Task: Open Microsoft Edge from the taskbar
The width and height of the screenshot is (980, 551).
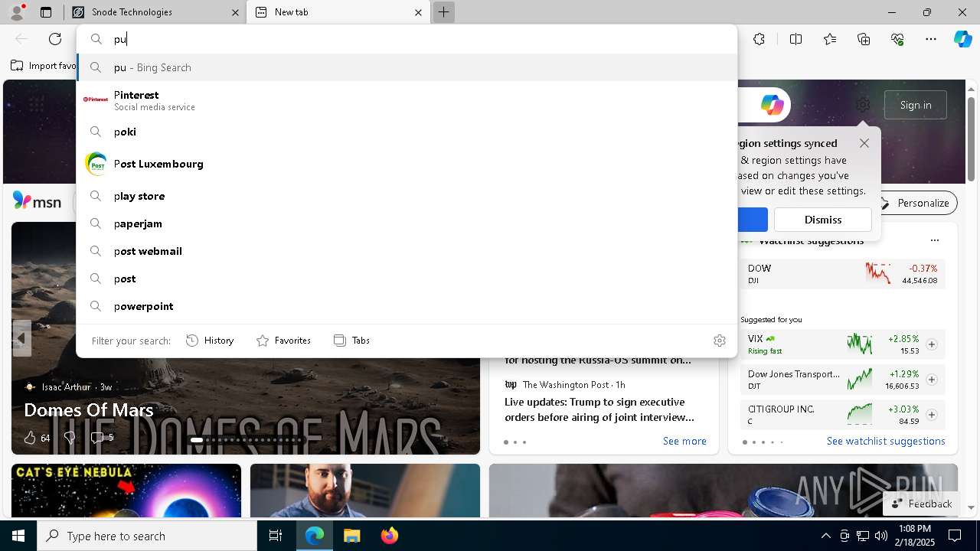Action: 315,536
